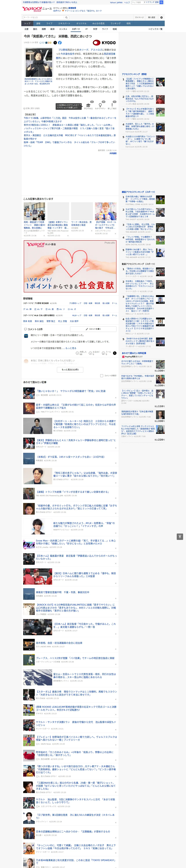Click the blue search magnifier button at top

coord(161,2)
